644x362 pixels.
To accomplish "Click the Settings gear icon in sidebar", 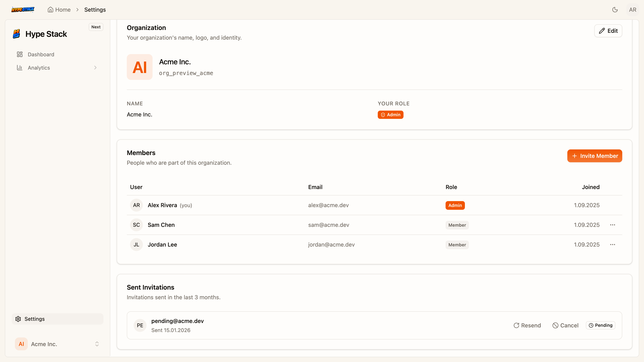I will 18,319.
